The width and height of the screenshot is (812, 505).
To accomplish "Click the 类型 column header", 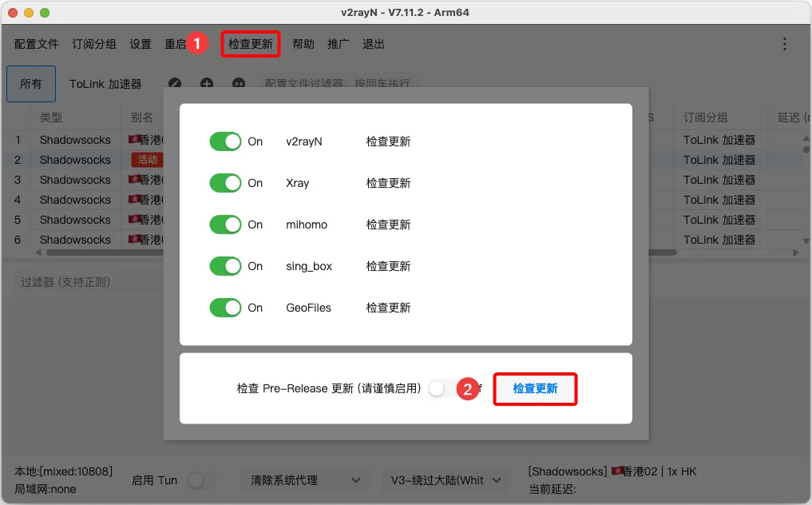I will pyautogui.click(x=51, y=117).
